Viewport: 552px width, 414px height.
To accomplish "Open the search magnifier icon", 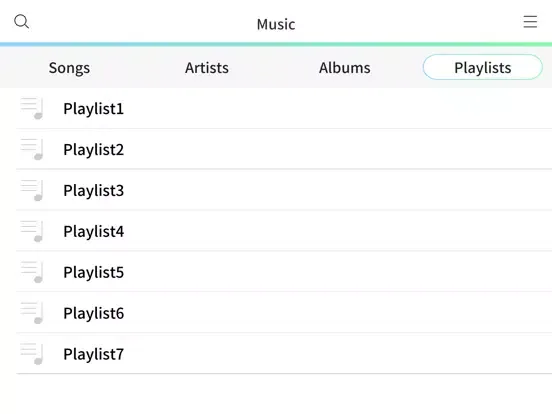I will click(21, 21).
